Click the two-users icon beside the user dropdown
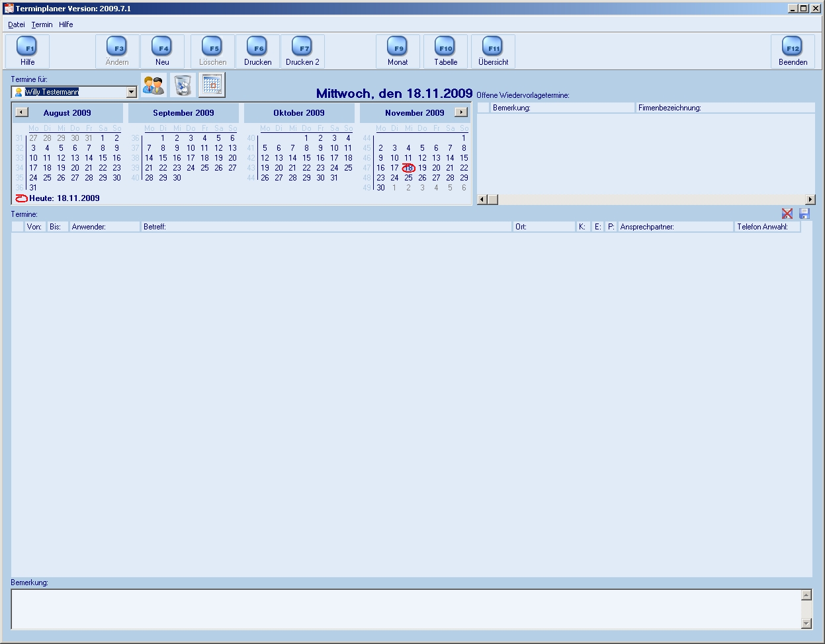The width and height of the screenshot is (825, 644). (153, 85)
